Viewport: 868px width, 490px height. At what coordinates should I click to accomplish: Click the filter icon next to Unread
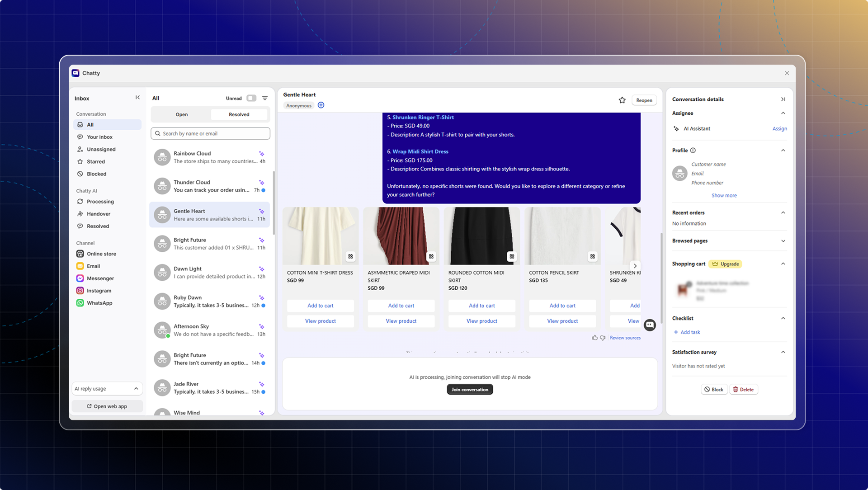265,98
